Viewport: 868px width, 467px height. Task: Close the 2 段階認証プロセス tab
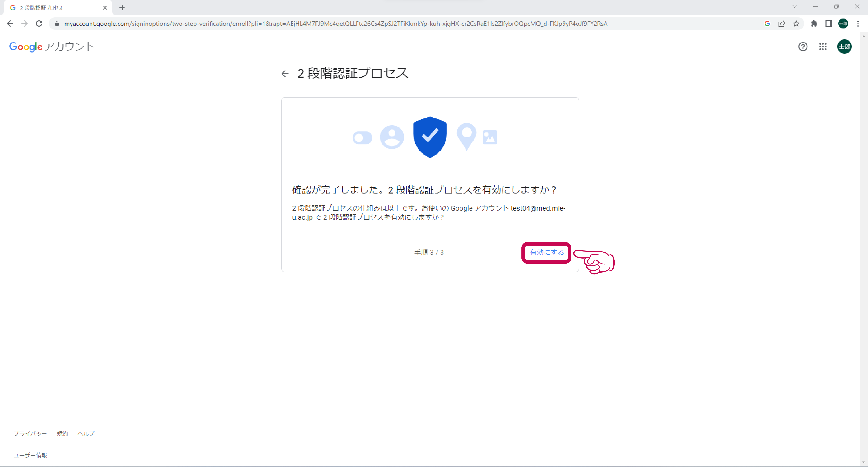tap(105, 8)
